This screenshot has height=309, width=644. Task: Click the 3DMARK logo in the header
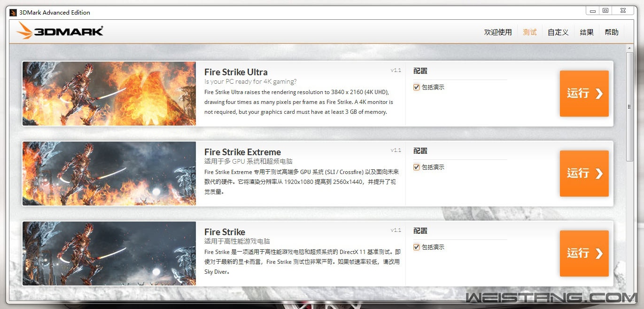tap(60, 31)
